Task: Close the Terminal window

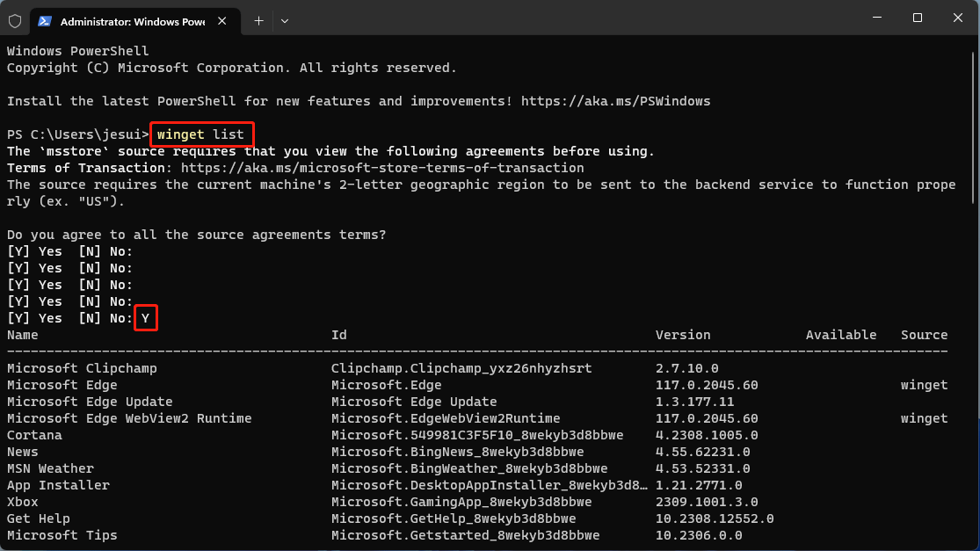Action: click(x=958, y=18)
